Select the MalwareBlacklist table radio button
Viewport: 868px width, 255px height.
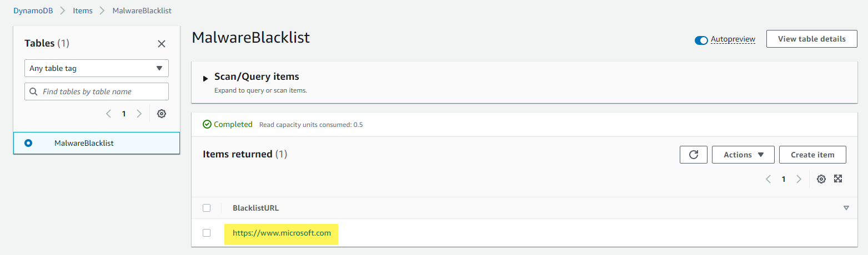(28, 143)
